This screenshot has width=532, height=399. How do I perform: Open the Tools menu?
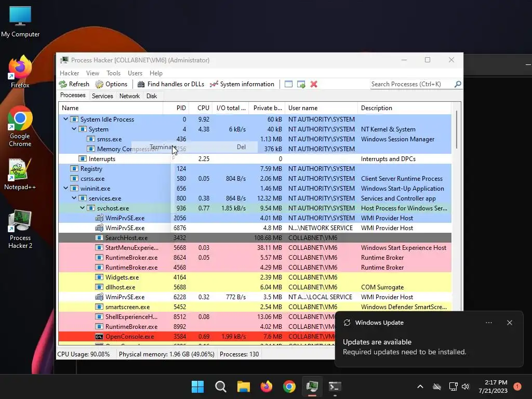tap(113, 73)
